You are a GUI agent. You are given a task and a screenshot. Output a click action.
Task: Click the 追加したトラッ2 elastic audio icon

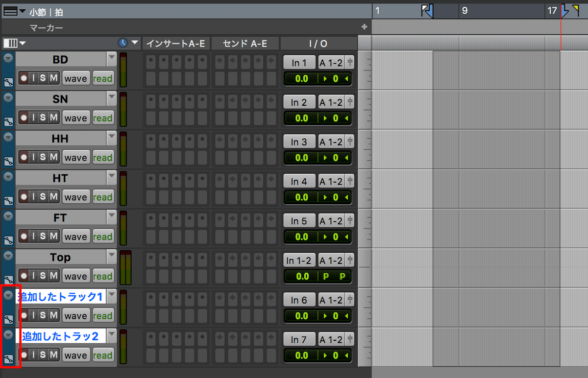coord(8,359)
